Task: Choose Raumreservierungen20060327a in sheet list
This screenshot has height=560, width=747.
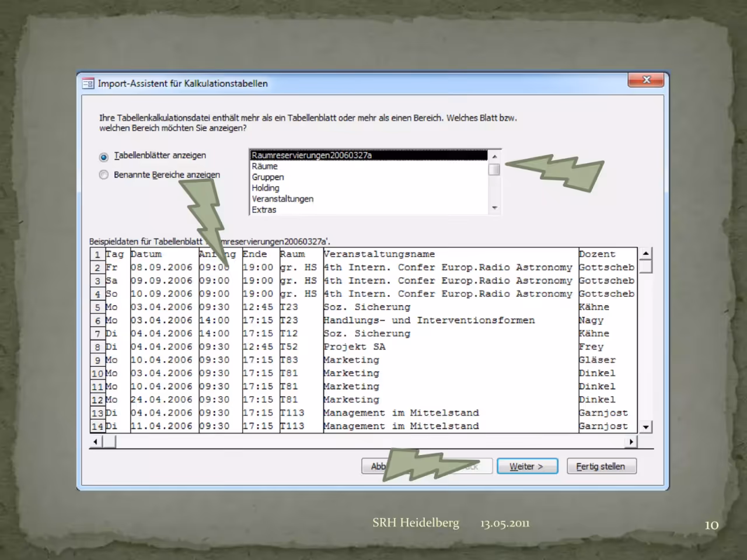Action: click(x=368, y=155)
